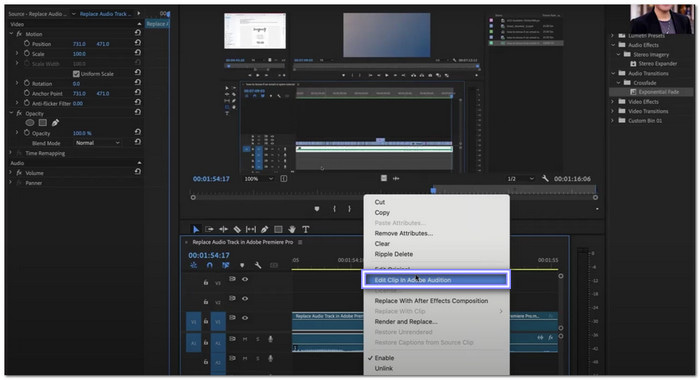The image size is (700, 380).
Task: Add marker in the Program Monitor
Action: 317,209
